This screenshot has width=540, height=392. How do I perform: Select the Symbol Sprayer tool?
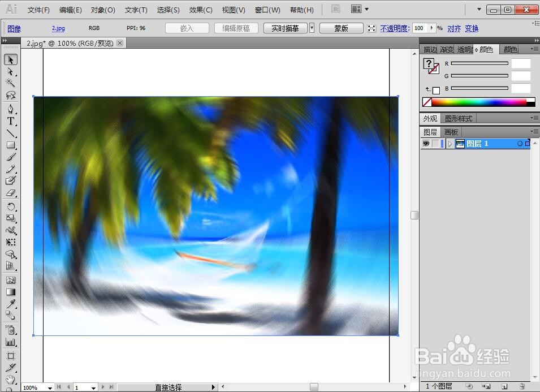click(x=11, y=330)
